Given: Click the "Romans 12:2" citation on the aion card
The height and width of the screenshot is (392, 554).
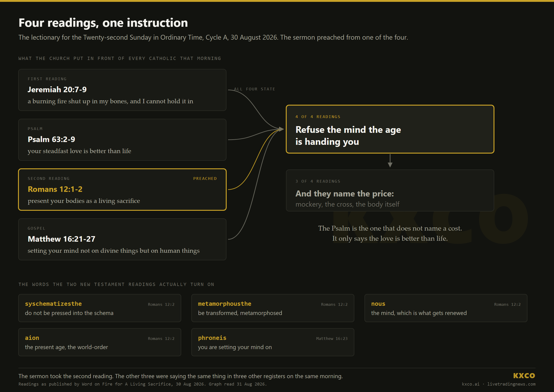Looking at the screenshot, I should (161, 339).
